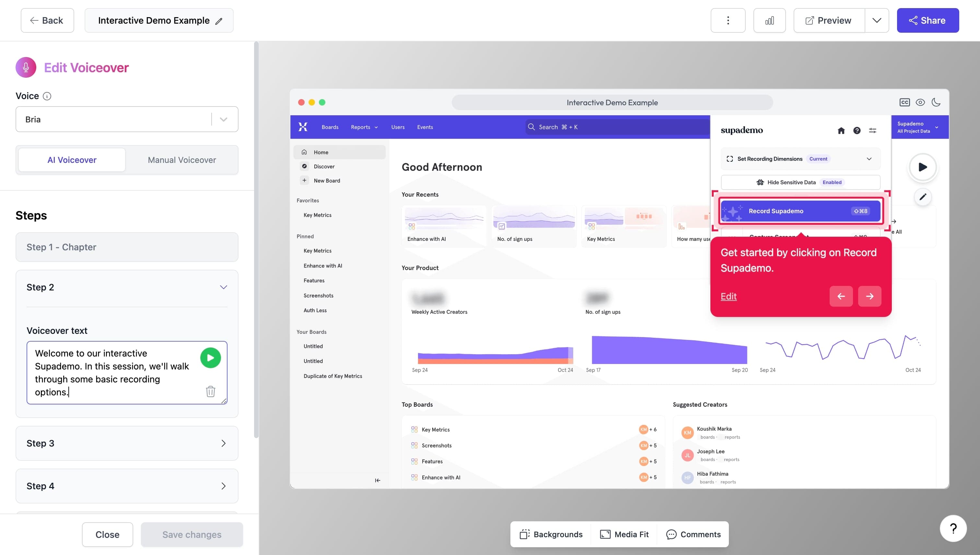The image size is (980, 555).
Task: Expand Step 3
Action: [127, 443]
